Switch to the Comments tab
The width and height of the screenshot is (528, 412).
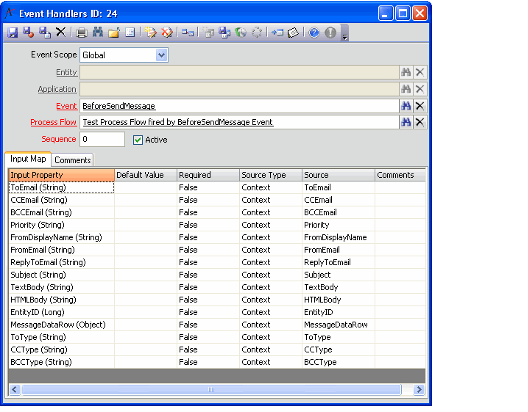(x=72, y=160)
